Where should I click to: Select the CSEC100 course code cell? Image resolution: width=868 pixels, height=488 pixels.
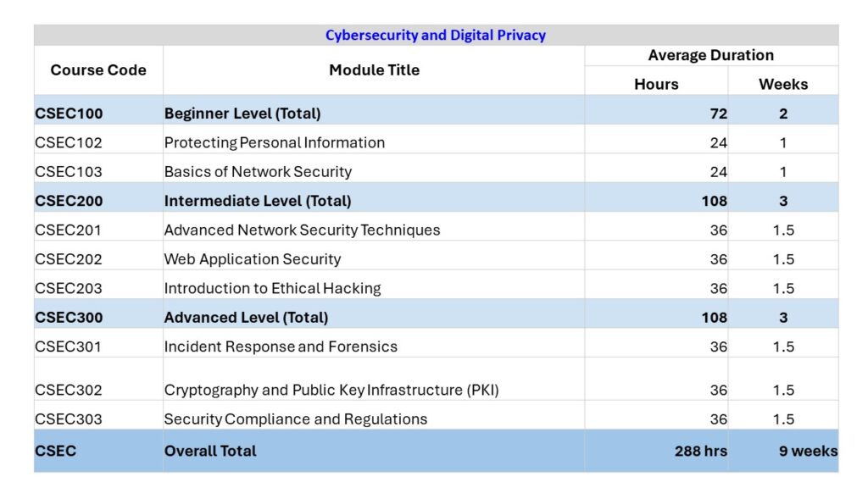(69, 114)
